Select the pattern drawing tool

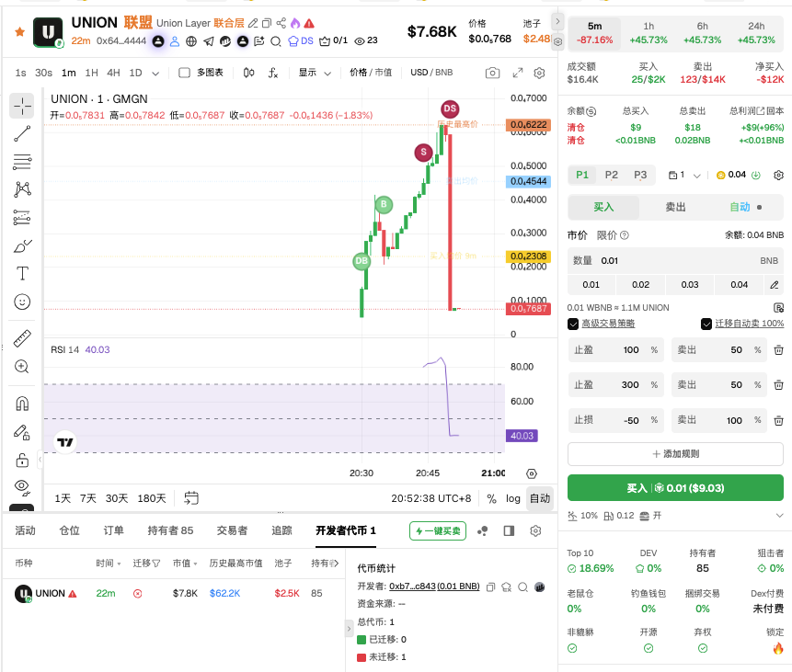click(x=22, y=189)
